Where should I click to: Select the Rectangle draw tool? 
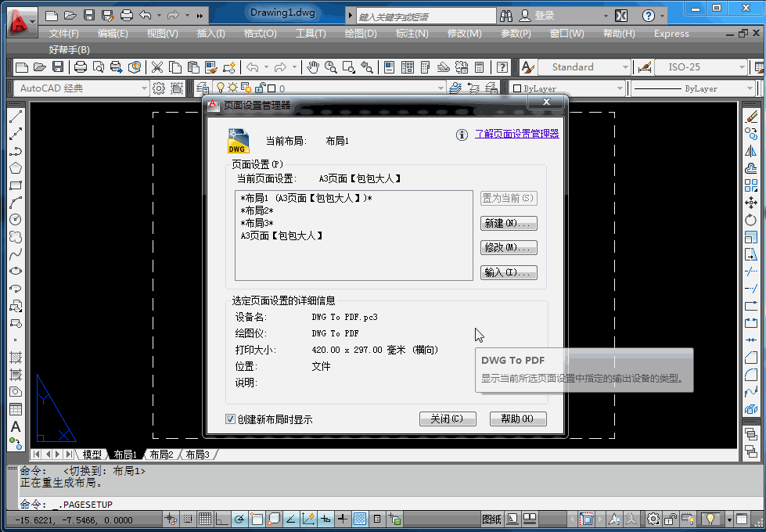(16, 185)
